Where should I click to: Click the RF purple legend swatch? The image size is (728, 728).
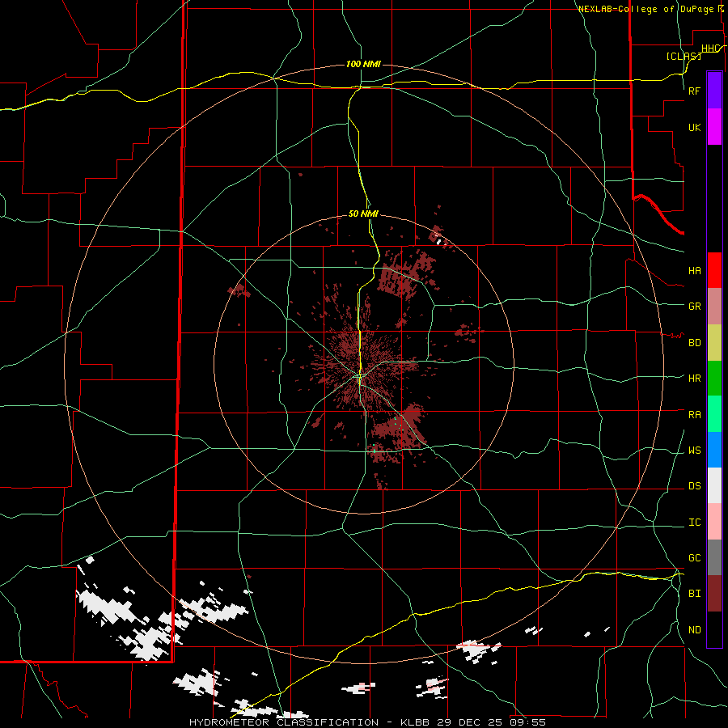coord(714,91)
